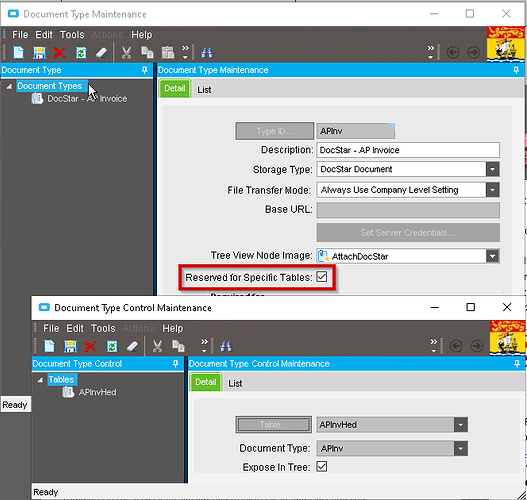Toggle Expose In Tree checkbox
Screen dimensions: 527x500
point(322,466)
